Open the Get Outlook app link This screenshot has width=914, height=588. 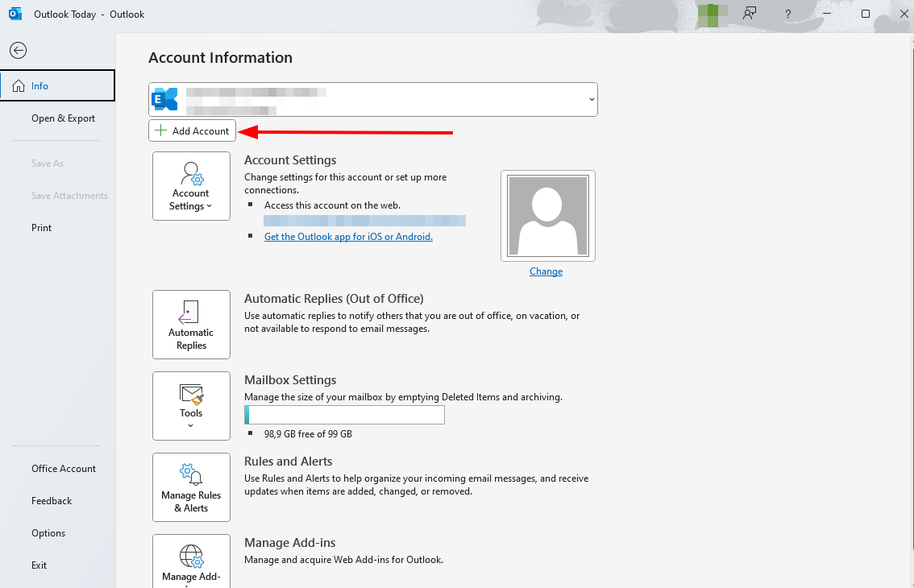click(348, 237)
